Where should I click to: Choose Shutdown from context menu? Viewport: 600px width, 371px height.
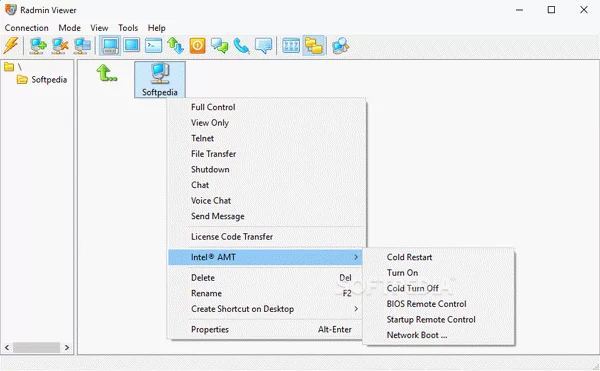tap(266, 169)
